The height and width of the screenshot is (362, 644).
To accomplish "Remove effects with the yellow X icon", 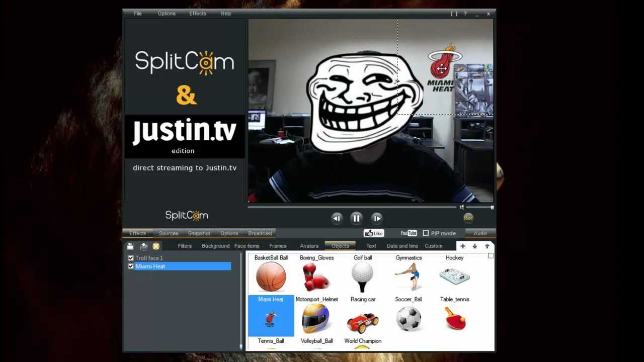I will 156,246.
